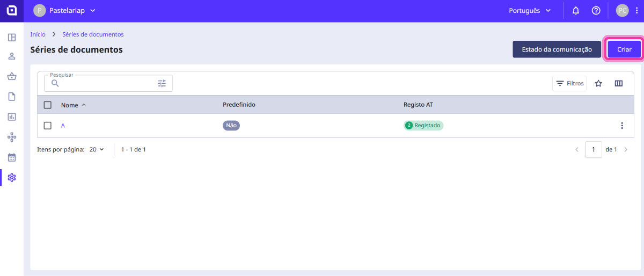Open advanced search options icon
Screen dimensions: 644x276
(162, 83)
